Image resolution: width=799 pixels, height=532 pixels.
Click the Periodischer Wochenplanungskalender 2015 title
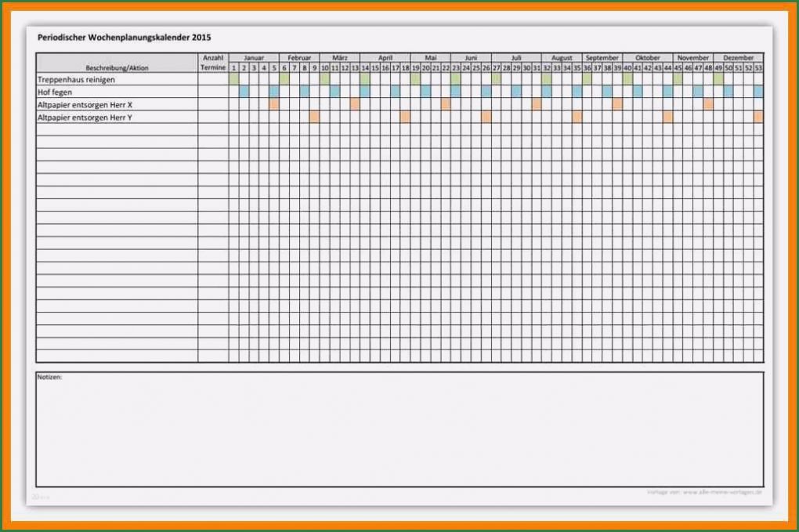pyautogui.click(x=125, y=37)
